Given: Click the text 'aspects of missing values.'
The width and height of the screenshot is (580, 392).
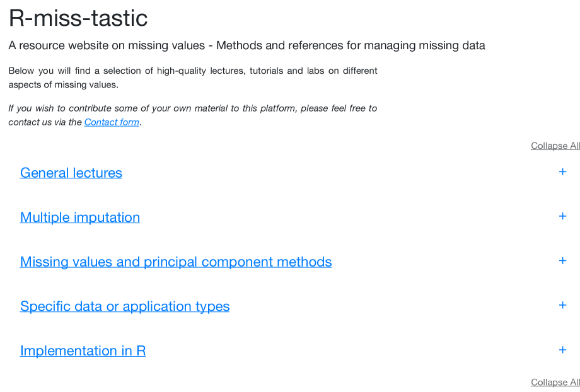Looking at the screenshot, I should coord(63,84).
